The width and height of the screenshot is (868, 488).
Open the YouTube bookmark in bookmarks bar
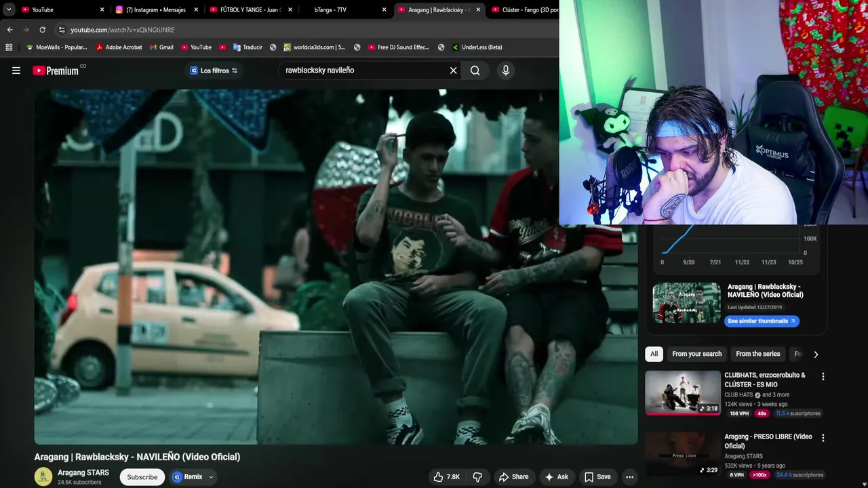click(197, 47)
